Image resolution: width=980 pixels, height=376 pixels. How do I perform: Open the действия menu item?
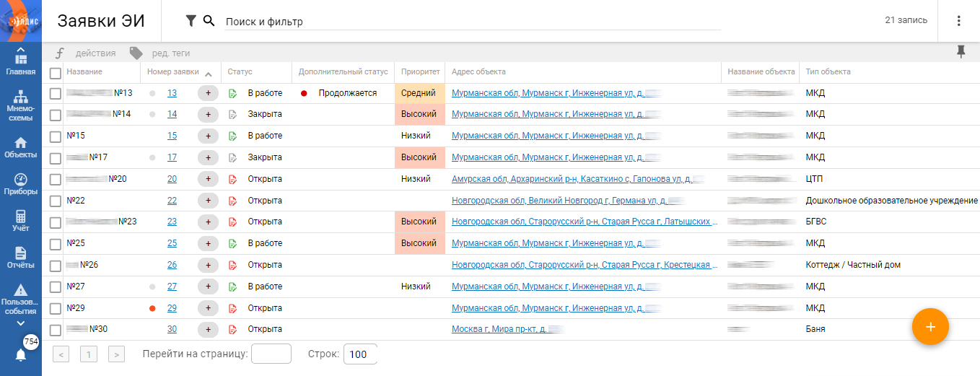[95, 53]
